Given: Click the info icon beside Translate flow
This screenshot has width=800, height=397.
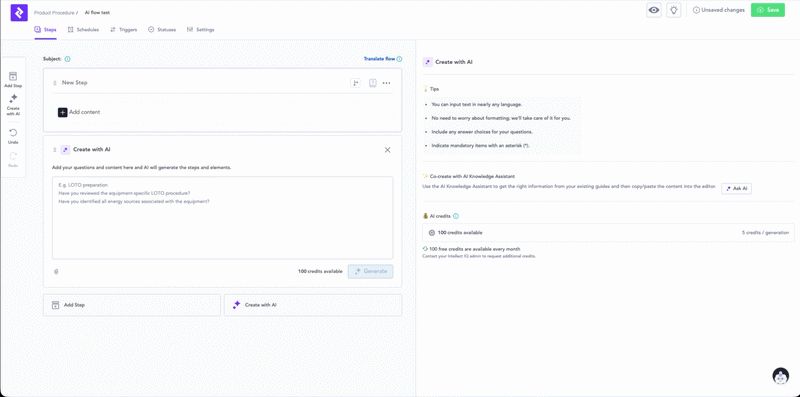Looking at the screenshot, I should click(x=399, y=59).
